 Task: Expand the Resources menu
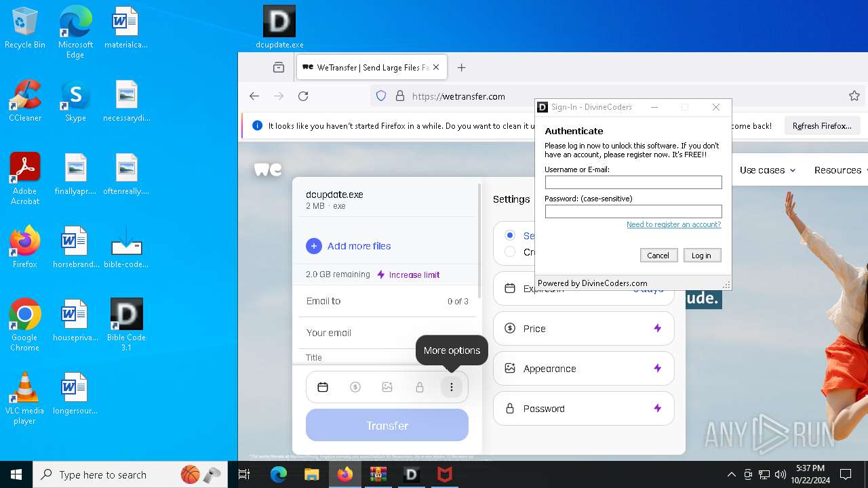point(842,170)
